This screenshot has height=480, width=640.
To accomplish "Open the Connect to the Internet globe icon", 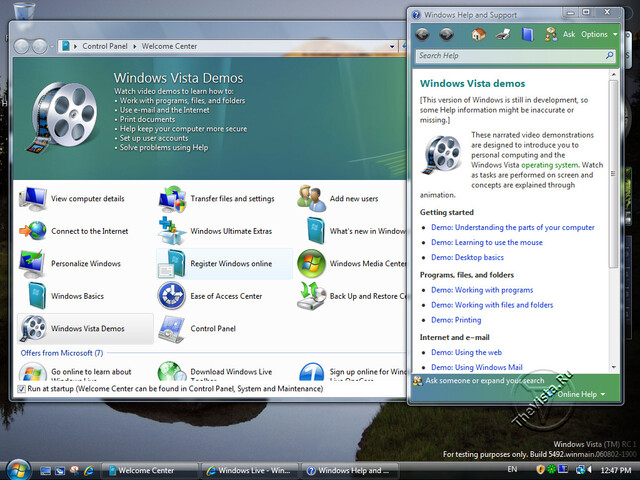I will click(x=33, y=231).
